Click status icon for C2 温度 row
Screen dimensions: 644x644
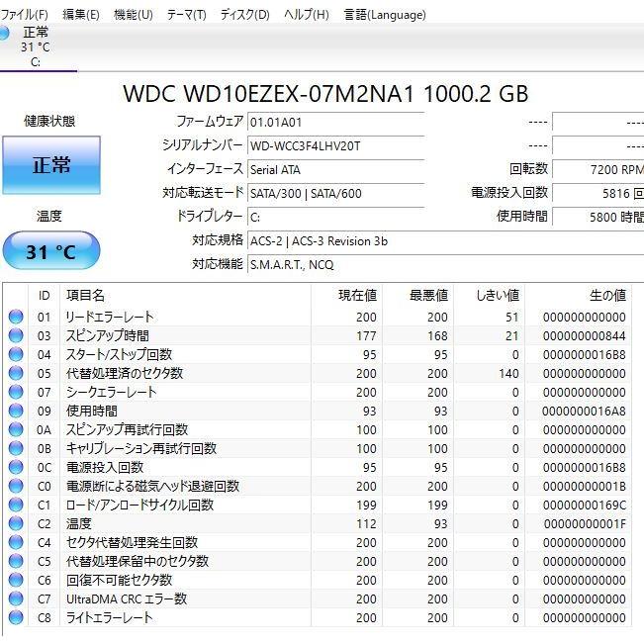[x=16, y=523]
